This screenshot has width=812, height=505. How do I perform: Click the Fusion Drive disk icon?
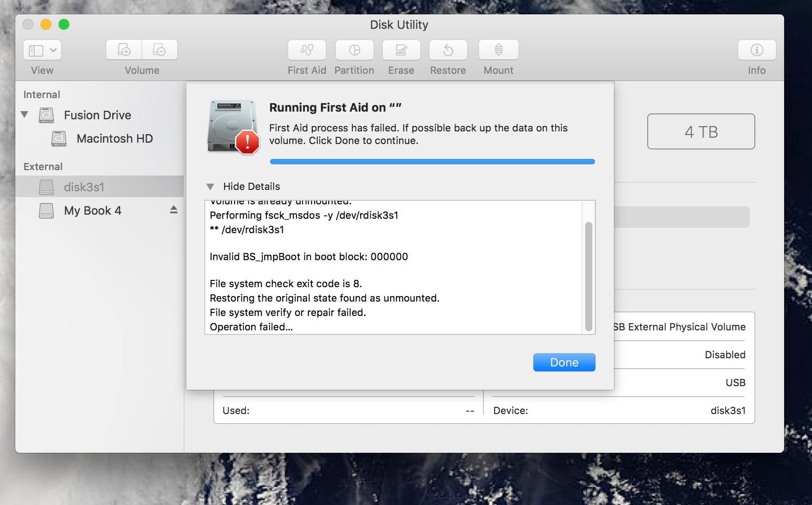tap(46, 115)
